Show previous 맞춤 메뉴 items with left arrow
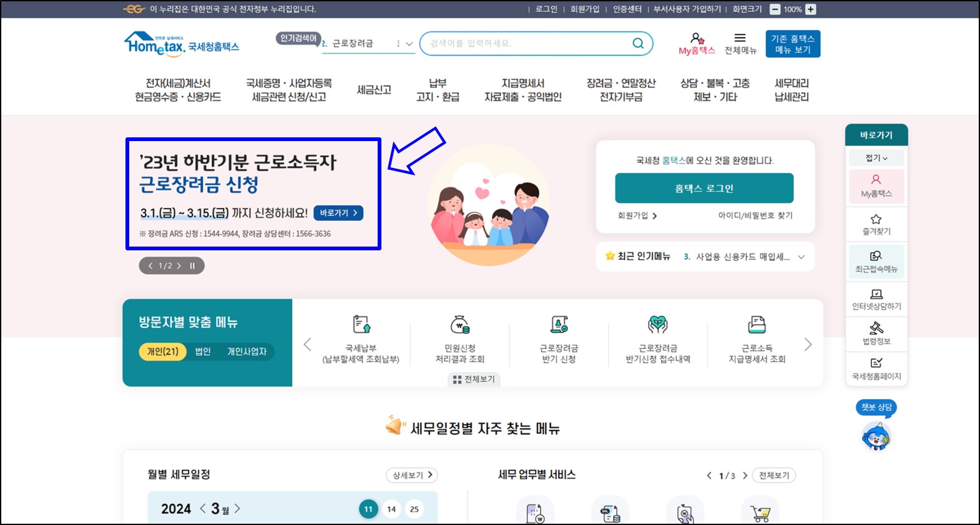 [307, 345]
